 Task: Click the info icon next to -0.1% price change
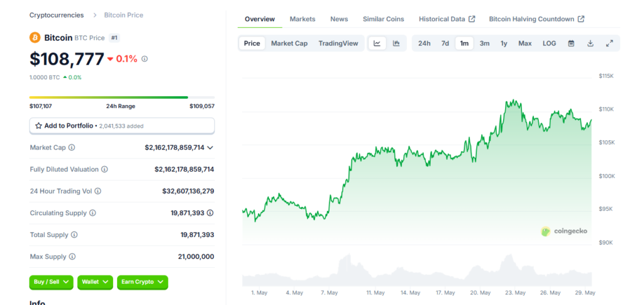click(x=145, y=59)
